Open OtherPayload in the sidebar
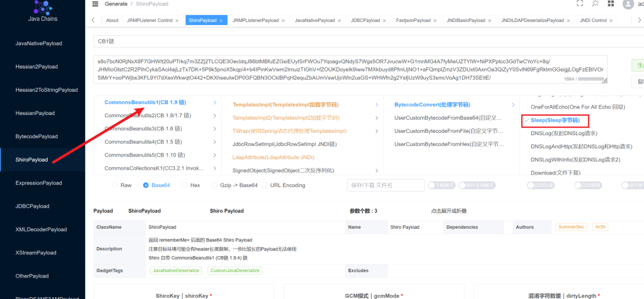Screen dimensions: 644x299 [x=32, y=276]
